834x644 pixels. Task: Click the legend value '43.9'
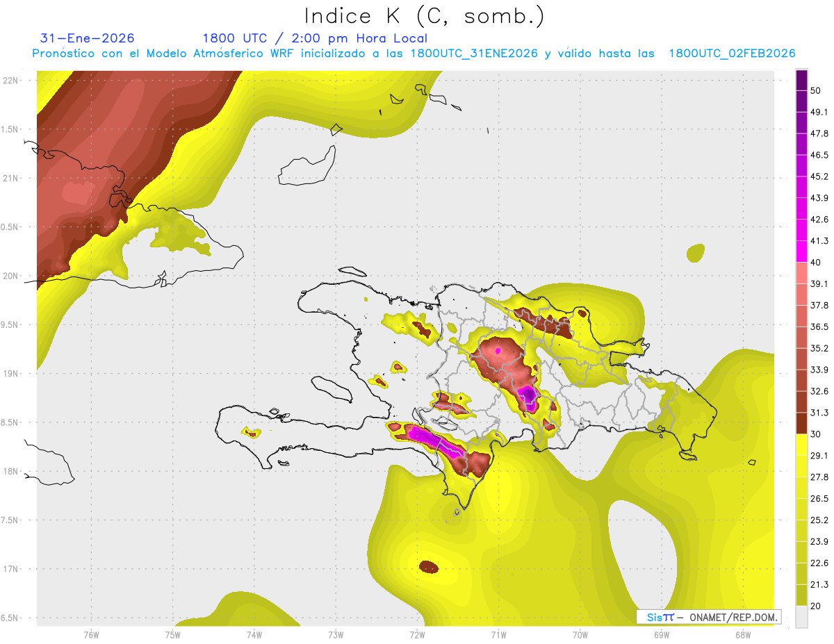pyautogui.click(x=819, y=198)
